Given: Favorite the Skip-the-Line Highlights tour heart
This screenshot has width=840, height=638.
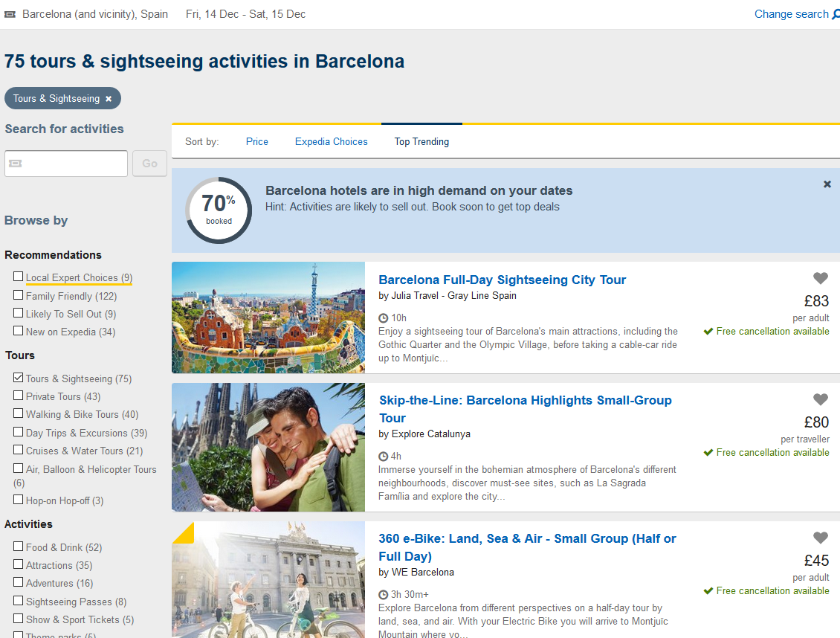Looking at the screenshot, I should coord(820,399).
